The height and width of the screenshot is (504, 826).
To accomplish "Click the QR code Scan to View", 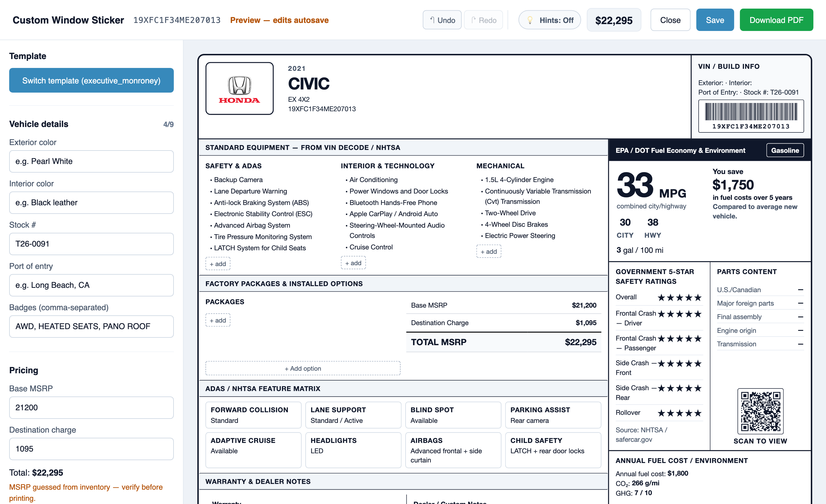I will tap(760, 411).
